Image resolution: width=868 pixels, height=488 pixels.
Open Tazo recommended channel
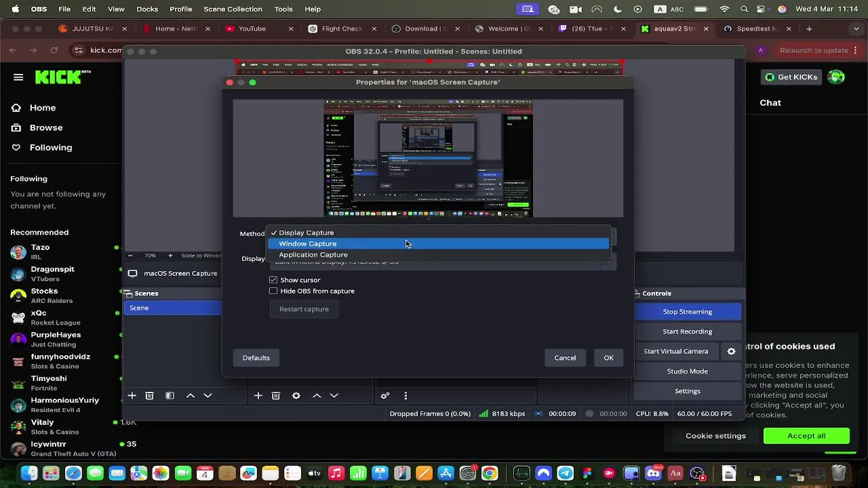(x=61, y=252)
